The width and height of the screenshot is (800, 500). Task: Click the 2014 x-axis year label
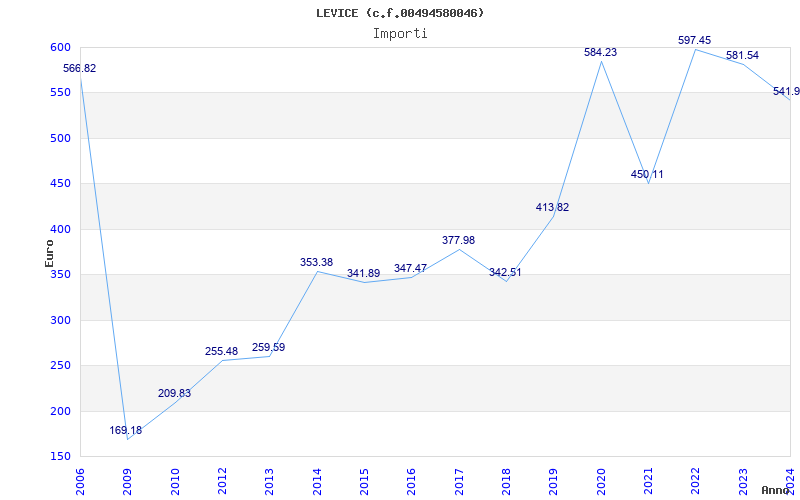tap(317, 481)
